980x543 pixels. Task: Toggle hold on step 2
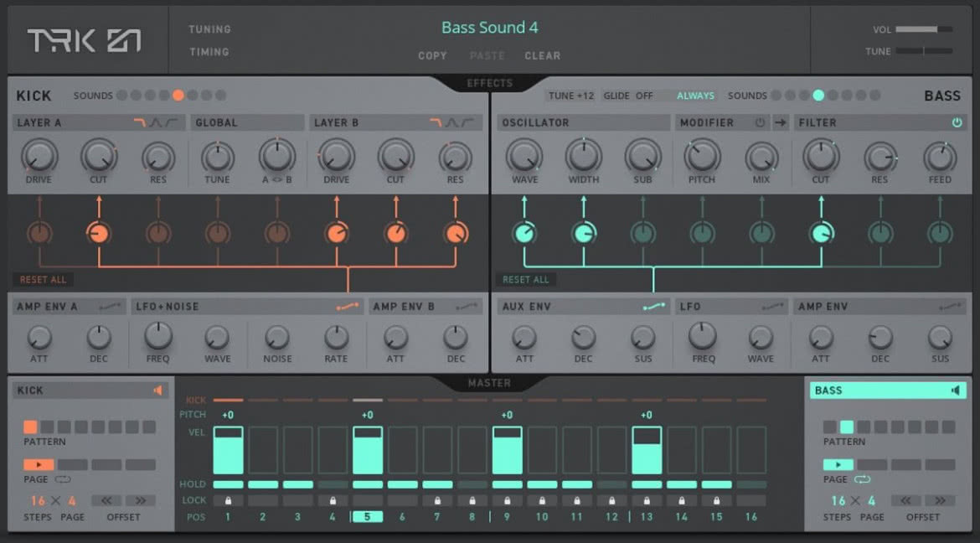click(263, 484)
